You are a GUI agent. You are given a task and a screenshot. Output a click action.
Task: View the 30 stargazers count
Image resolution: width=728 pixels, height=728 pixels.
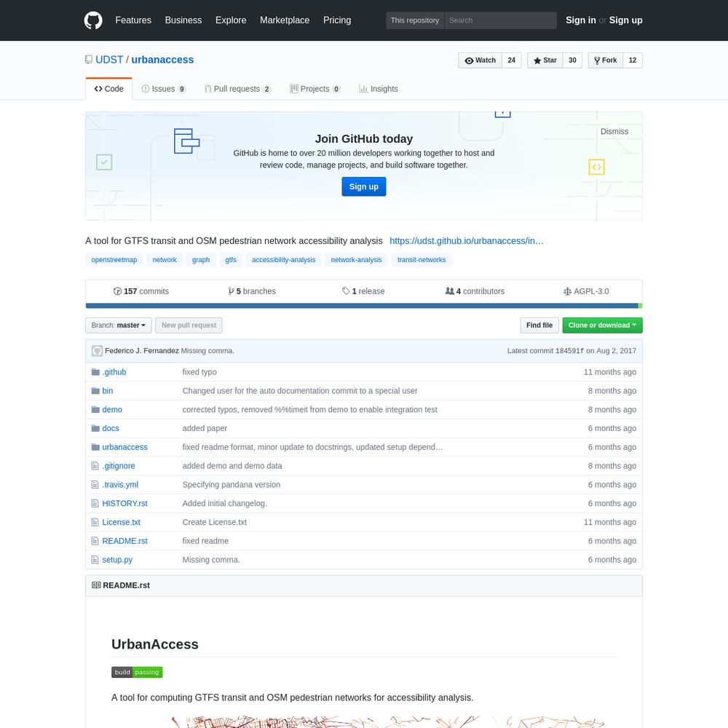point(572,60)
